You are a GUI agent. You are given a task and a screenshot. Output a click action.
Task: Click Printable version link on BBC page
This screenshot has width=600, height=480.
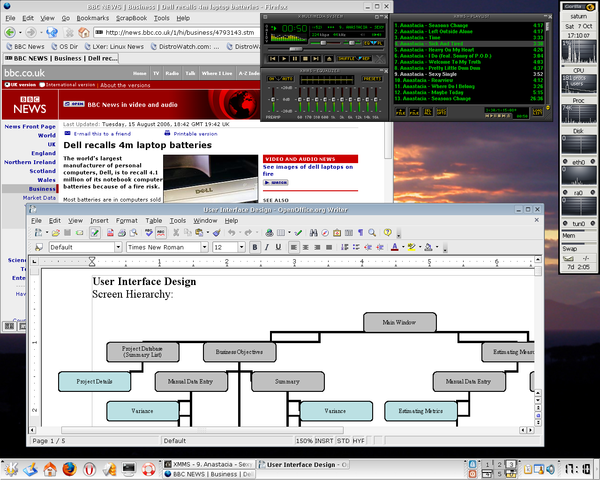[x=195, y=134]
